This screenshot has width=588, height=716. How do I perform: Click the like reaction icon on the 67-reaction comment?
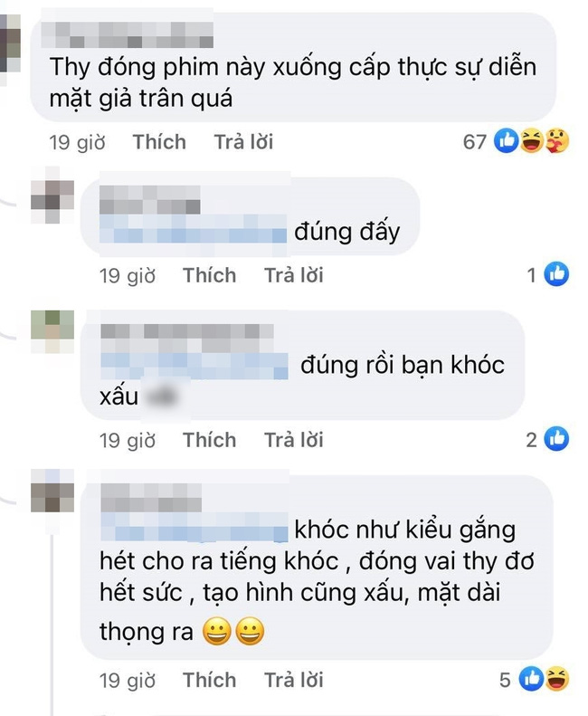(507, 140)
